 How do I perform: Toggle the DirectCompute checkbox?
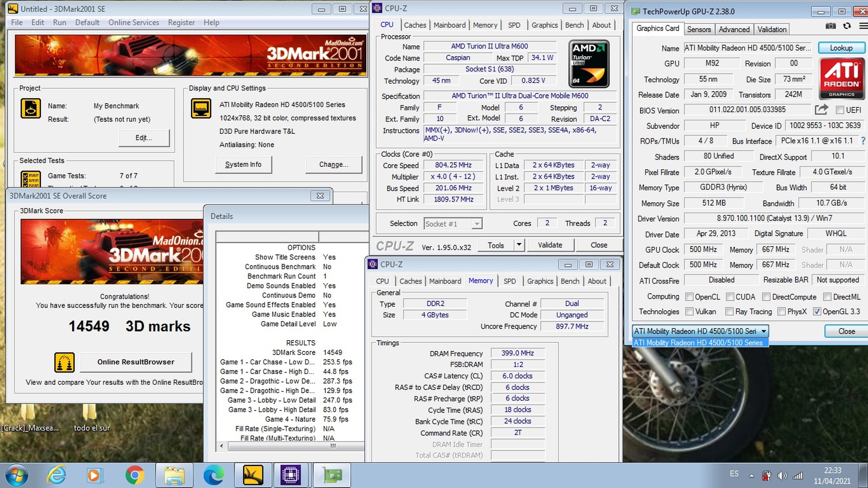click(x=766, y=297)
